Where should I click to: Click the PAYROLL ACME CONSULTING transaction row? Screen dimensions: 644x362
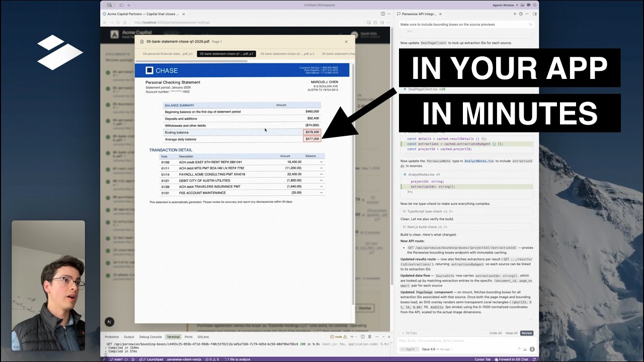click(x=242, y=174)
